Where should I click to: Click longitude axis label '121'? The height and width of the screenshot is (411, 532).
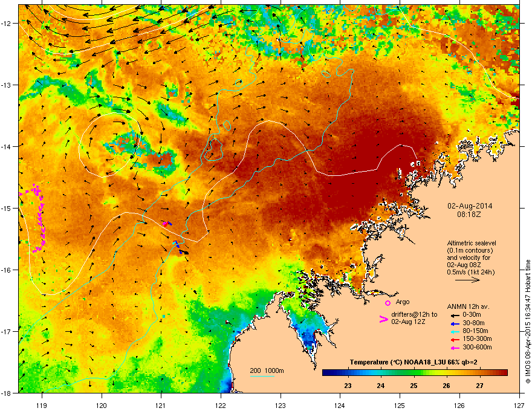pyautogui.click(x=161, y=405)
